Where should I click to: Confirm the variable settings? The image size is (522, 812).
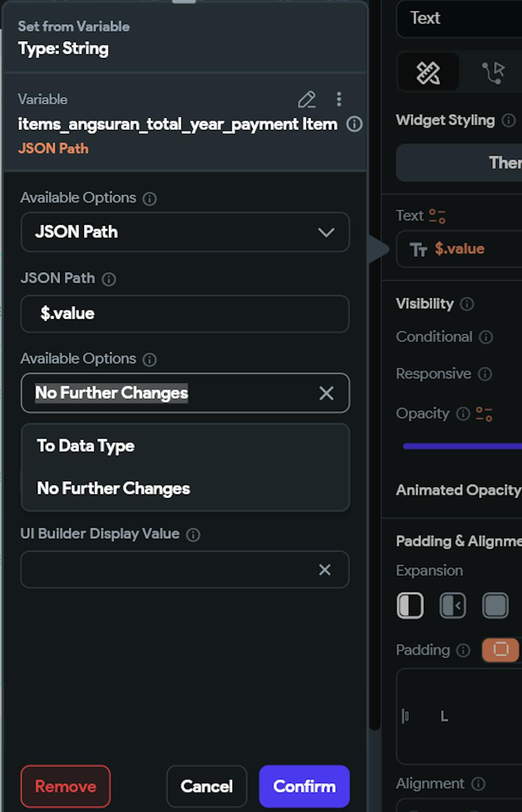[x=304, y=786]
